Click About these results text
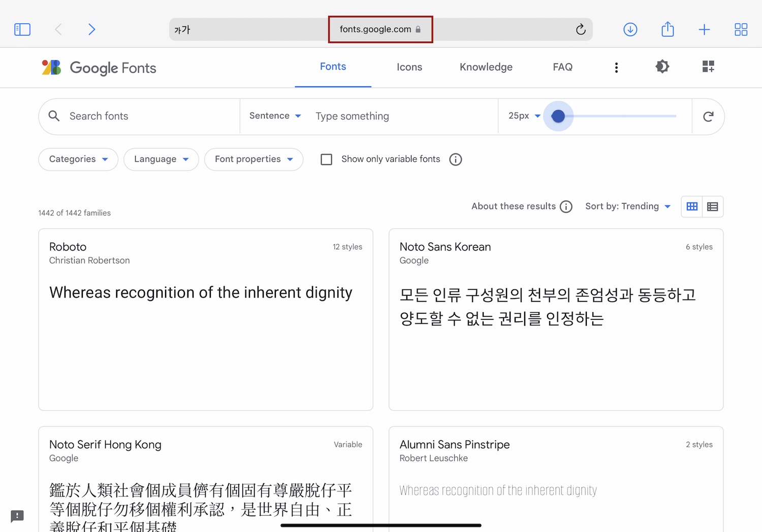Screen dimensions: 762x532 click(x=514, y=206)
